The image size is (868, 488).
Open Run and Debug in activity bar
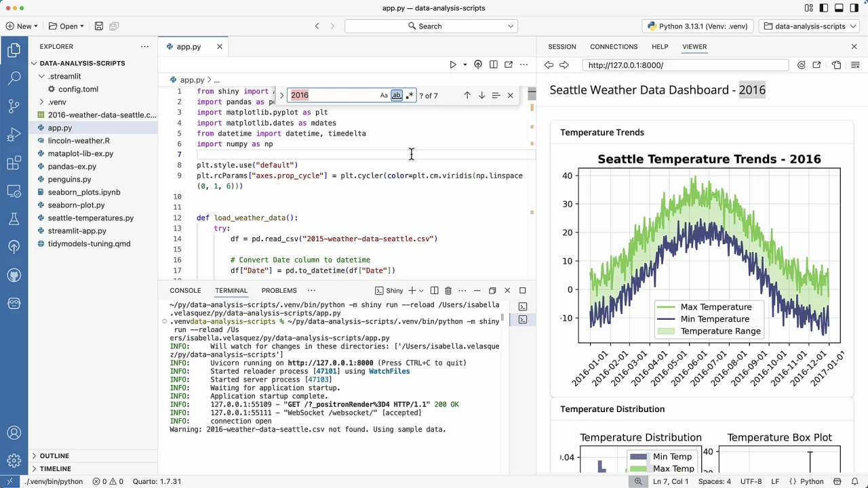(14, 134)
